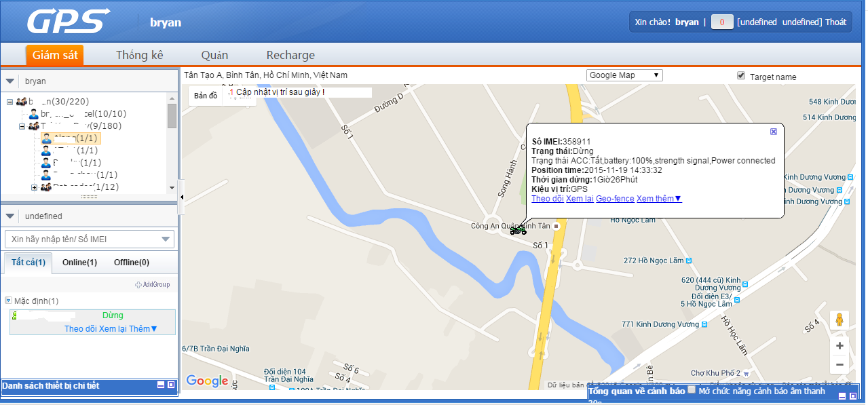Click the motorcycle vehicle marker on map
The height and width of the screenshot is (405, 868).
pos(518,230)
